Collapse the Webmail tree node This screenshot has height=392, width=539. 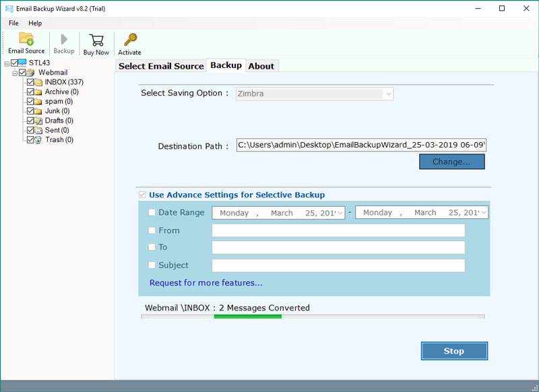15,73
